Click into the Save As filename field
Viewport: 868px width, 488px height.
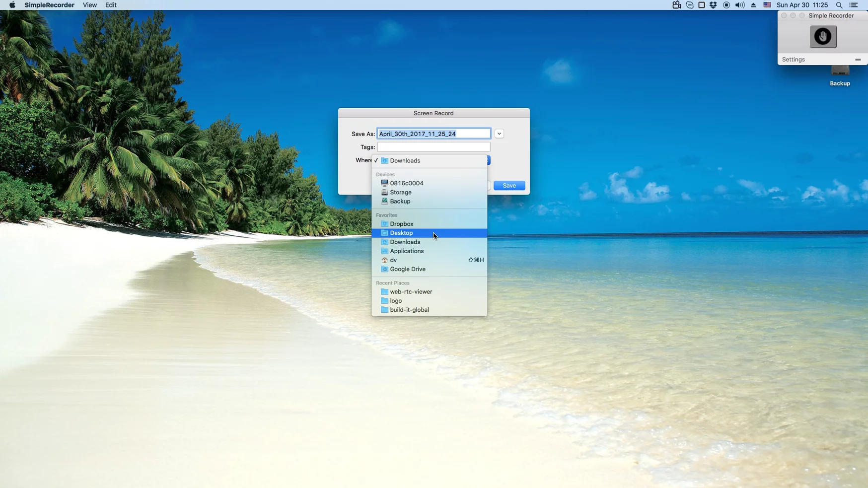point(434,134)
